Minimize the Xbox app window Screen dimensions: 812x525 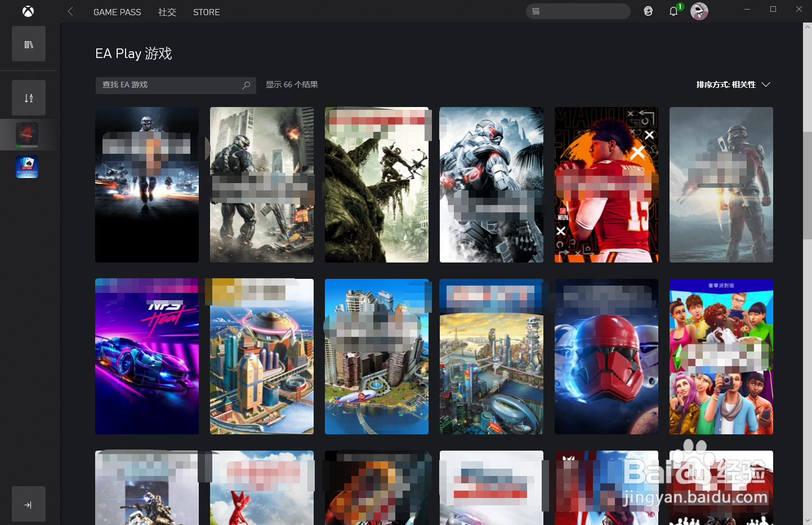(747, 9)
